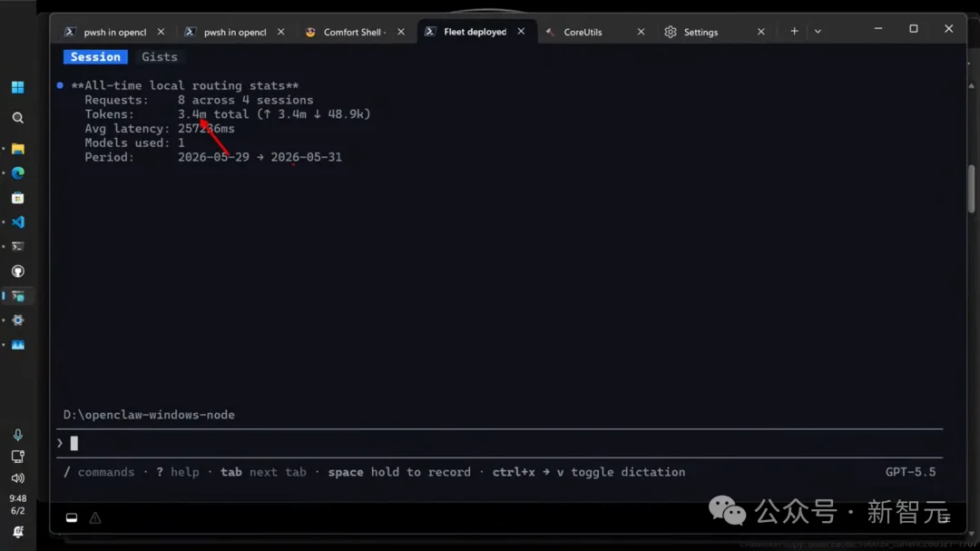Open the notification bell icon
This screenshot has width=980, height=551.
click(17, 532)
